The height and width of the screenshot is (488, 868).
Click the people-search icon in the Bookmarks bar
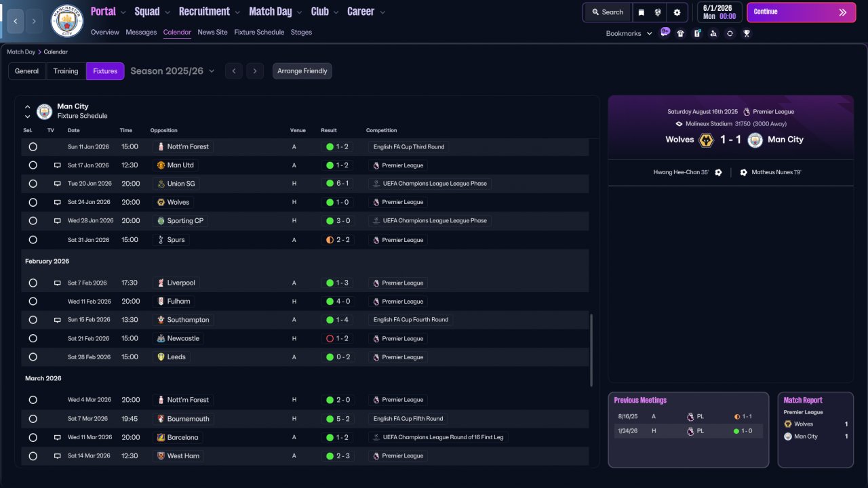pos(713,33)
